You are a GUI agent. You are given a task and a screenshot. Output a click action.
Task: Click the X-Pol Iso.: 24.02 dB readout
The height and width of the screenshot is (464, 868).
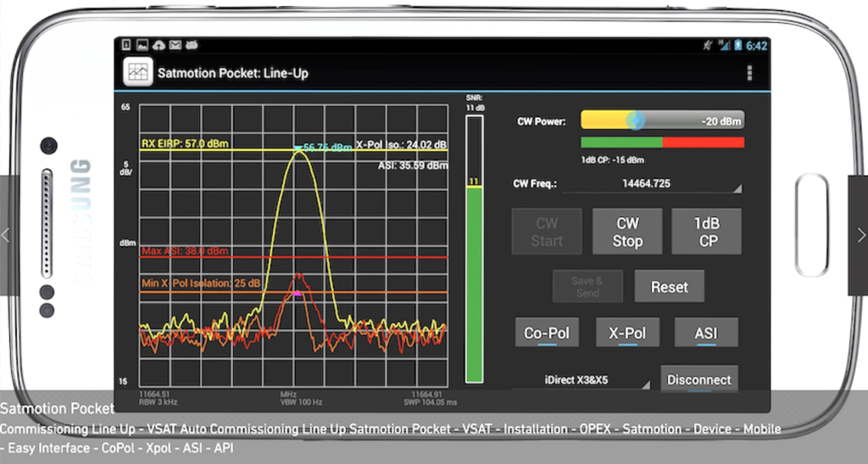[x=402, y=144]
